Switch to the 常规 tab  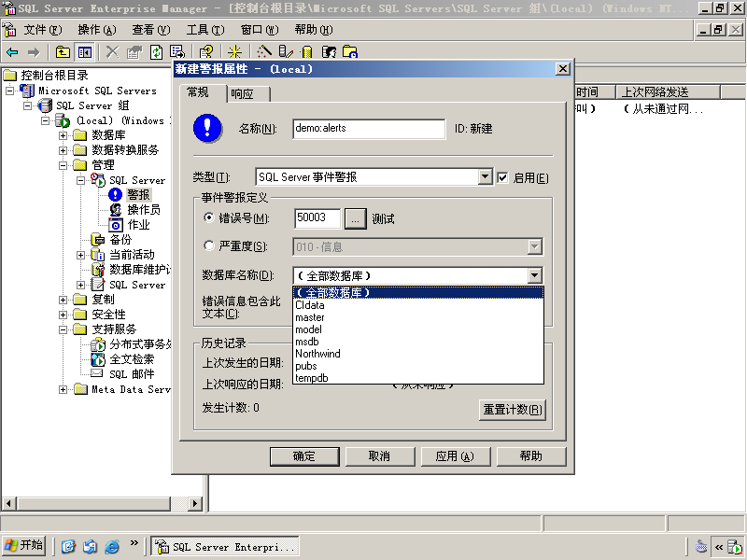(203, 92)
